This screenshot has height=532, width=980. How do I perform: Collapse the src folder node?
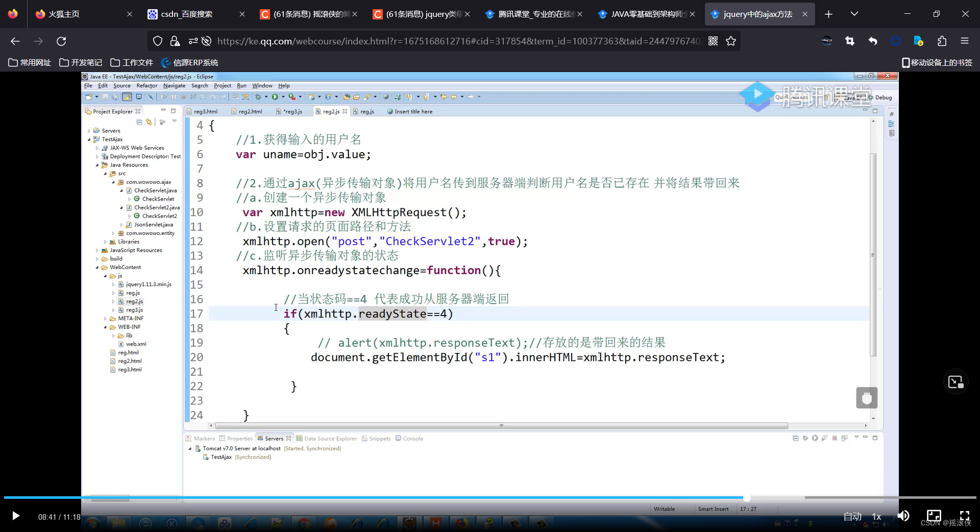point(105,174)
